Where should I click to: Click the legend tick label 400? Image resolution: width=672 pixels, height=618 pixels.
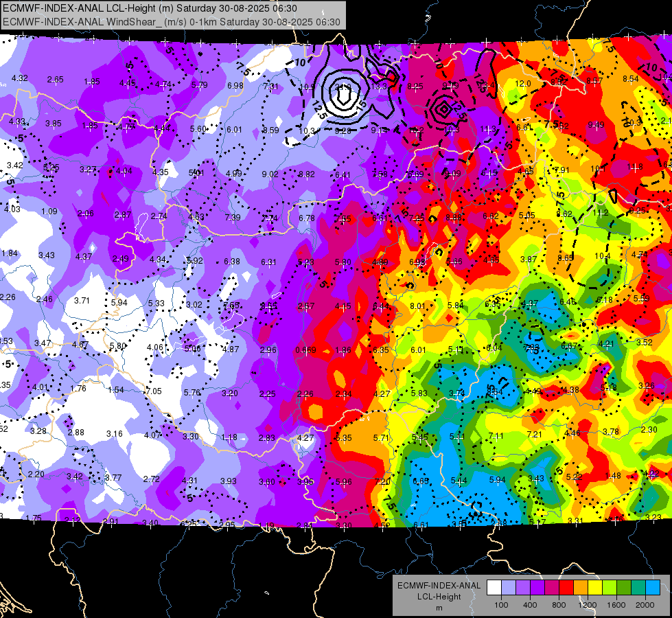(530, 605)
